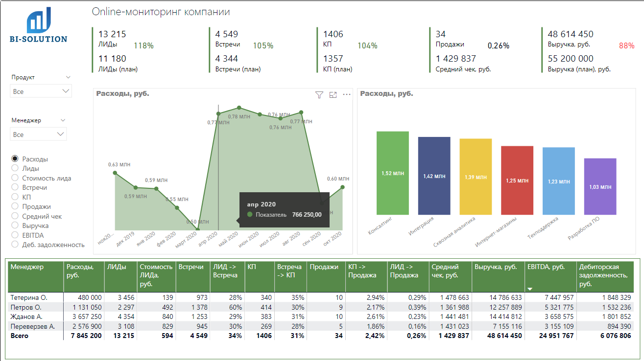Image resolution: width=644 pixels, height=361 pixels.
Task: Open more options ellipsis on line chart
Action: pyautogui.click(x=347, y=95)
